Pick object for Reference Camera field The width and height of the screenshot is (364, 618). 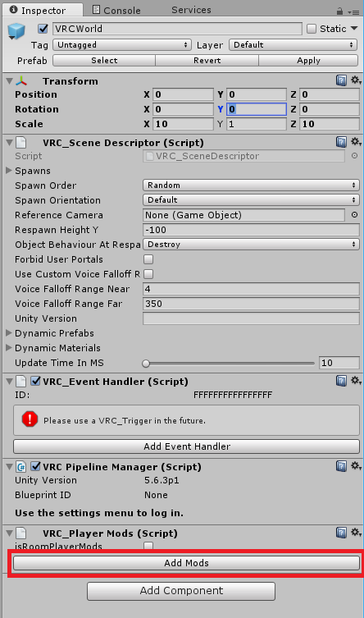coord(354,215)
